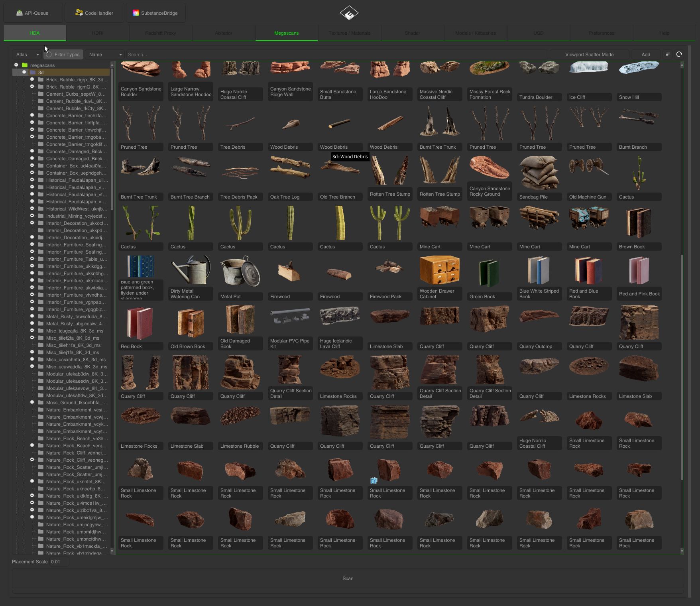Viewport: 700px width, 606px height.
Task: Click the blue instance icon on Small Limestone Rock thumbnail
Action: coord(374,481)
